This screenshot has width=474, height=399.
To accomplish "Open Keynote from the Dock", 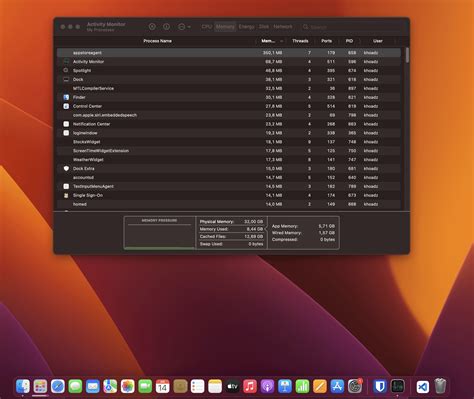I will [285, 386].
